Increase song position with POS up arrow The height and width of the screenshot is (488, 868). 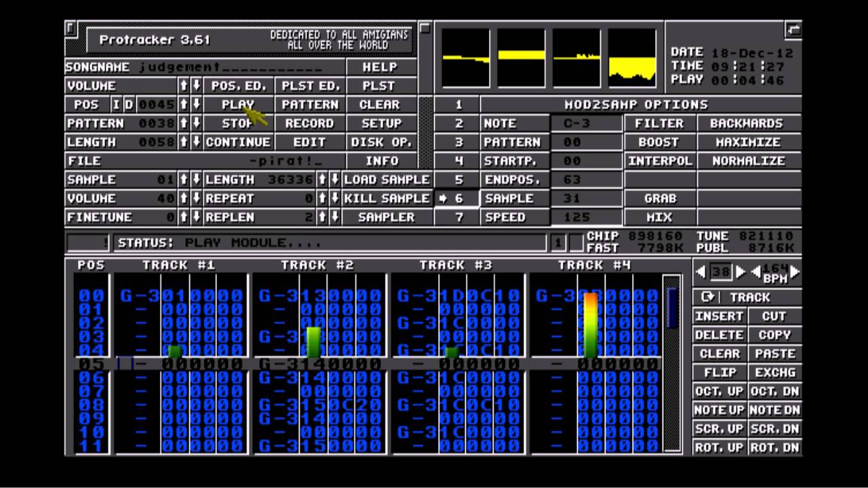point(183,105)
